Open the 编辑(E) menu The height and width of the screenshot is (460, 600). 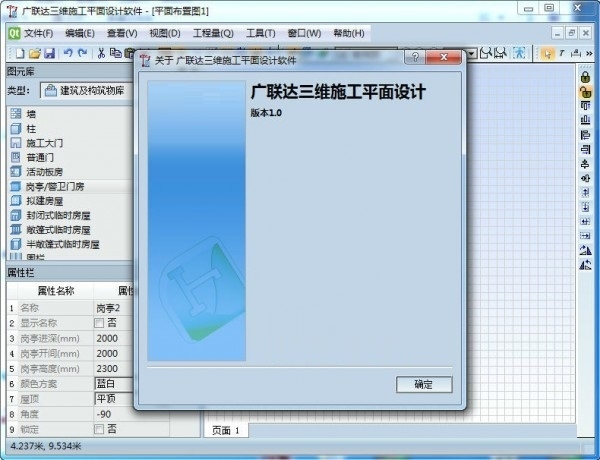pyautogui.click(x=80, y=33)
